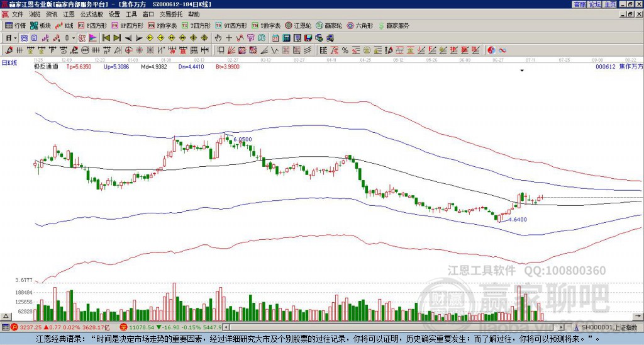Image resolution: width=644 pixels, height=345 pixels.
Task: Open the T四方形 tool
Action: click(196, 25)
